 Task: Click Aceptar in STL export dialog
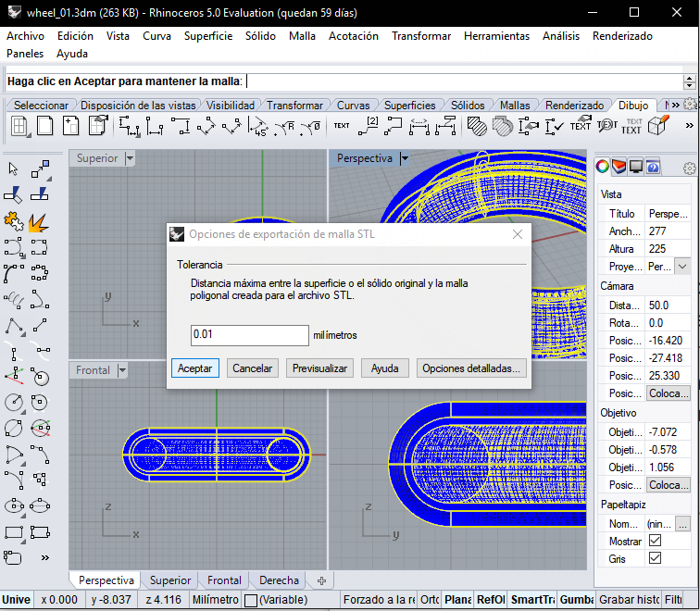click(x=194, y=368)
